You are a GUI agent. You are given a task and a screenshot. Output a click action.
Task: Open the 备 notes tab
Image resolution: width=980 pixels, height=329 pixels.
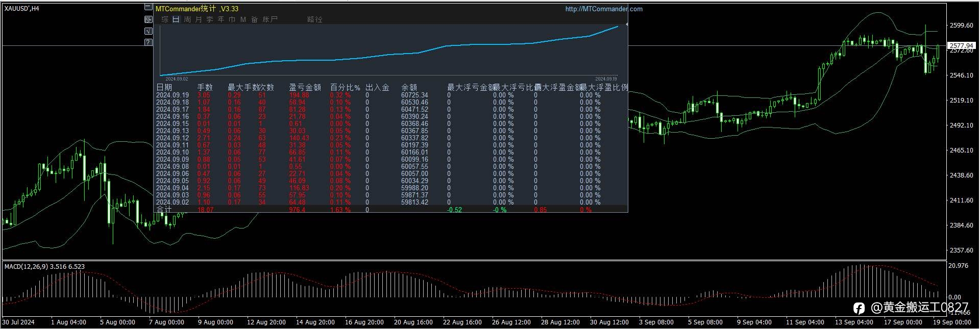click(x=254, y=19)
